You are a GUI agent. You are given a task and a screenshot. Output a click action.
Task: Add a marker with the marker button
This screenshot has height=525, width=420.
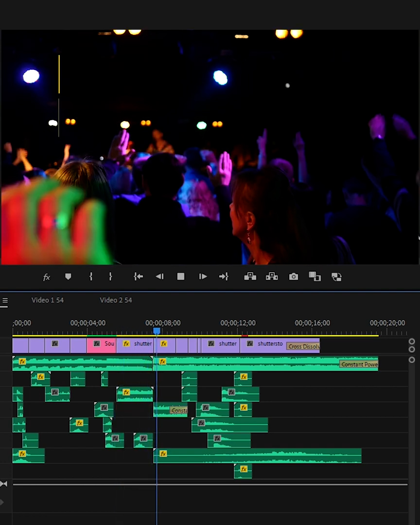[68, 277]
